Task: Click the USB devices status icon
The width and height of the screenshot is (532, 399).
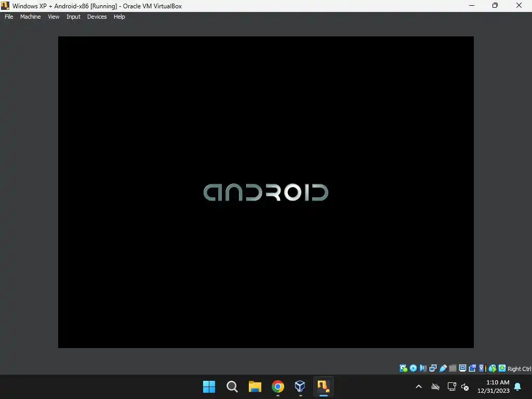Action: click(443, 368)
